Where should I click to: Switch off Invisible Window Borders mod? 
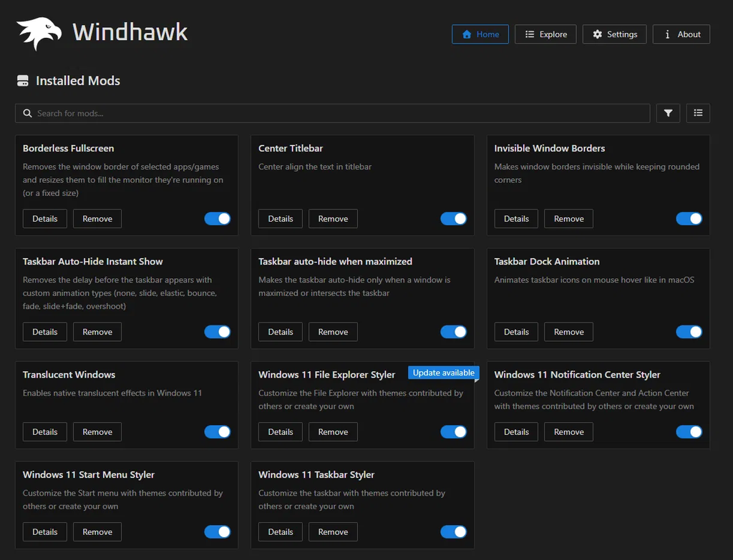(x=689, y=219)
